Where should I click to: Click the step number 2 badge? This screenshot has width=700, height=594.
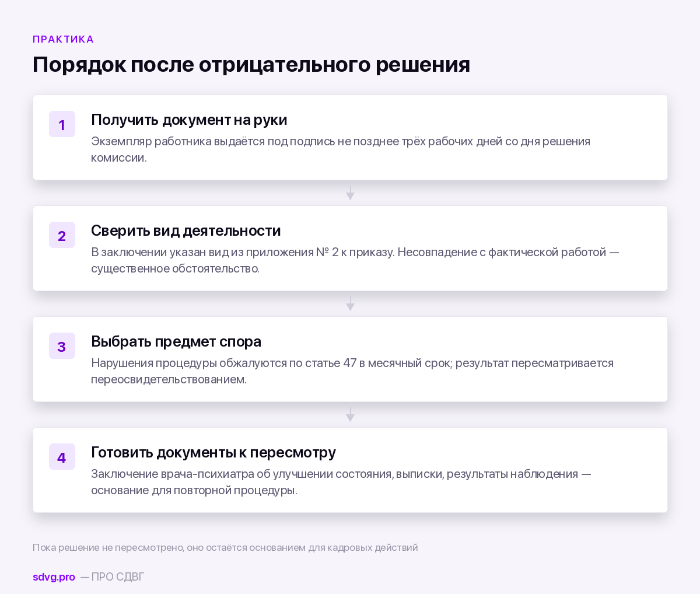click(x=62, y=235)
